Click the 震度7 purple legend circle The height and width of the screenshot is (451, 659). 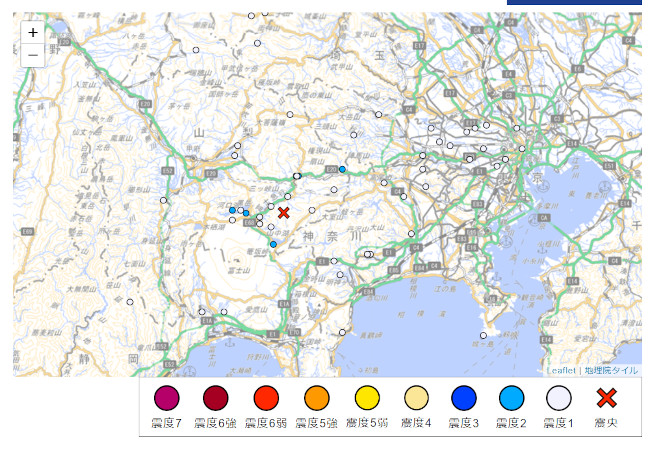(x=166, y=398)
